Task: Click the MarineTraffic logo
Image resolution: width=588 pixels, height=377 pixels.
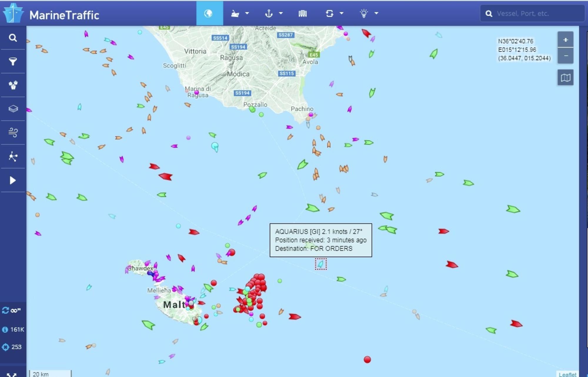Action: 51,14
